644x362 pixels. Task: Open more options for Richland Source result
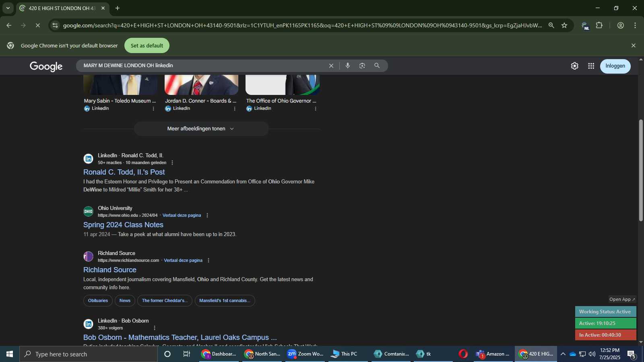pyautogui.click(x=208, y=261)
